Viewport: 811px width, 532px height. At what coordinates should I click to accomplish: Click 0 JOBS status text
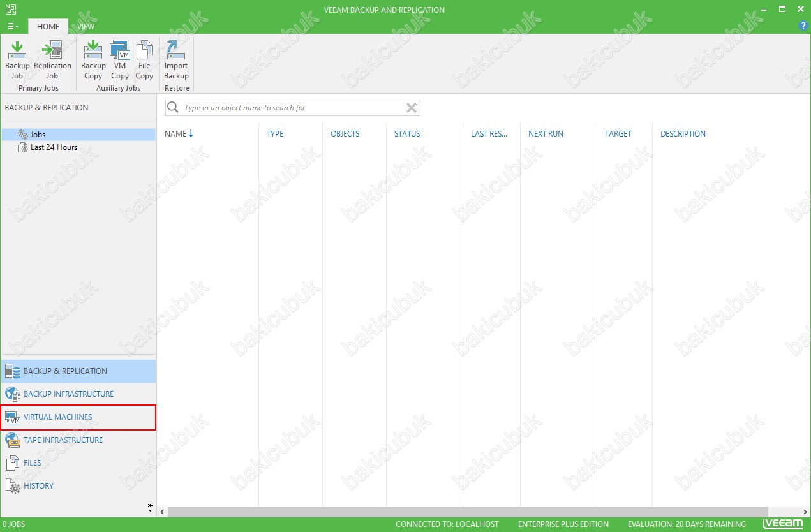[13, 524]
